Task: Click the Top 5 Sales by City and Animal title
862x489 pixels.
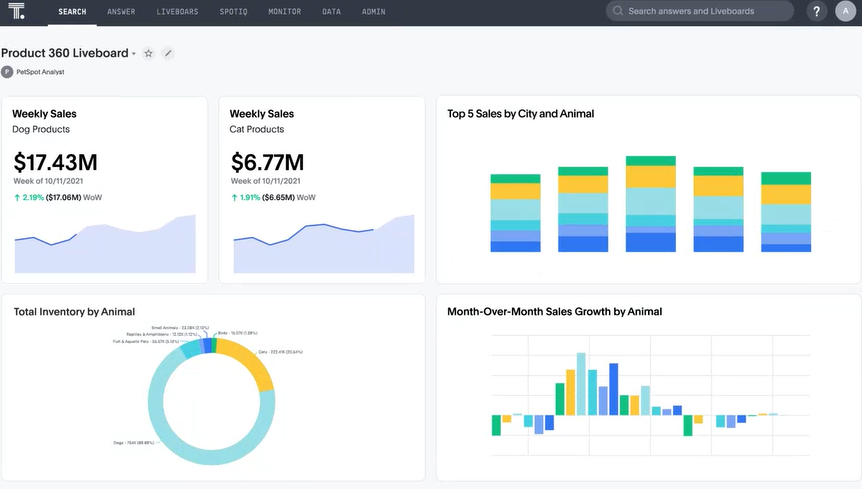Action: 521,114
